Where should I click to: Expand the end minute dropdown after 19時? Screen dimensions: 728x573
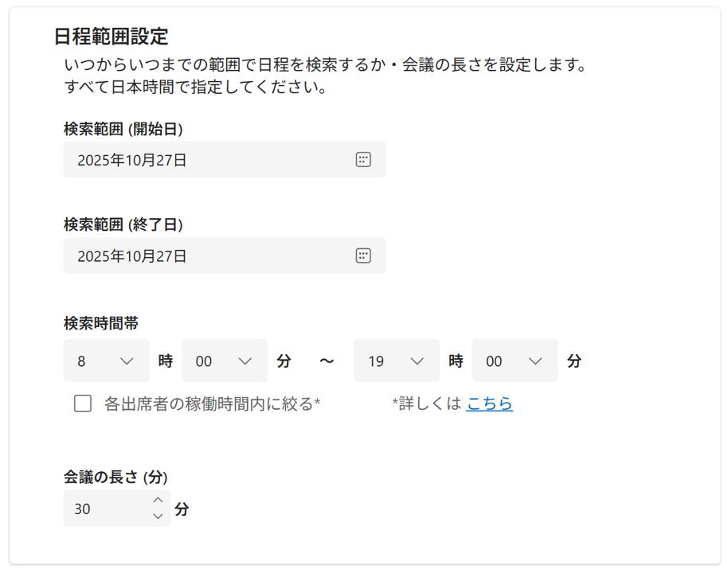tap(515, 361)
